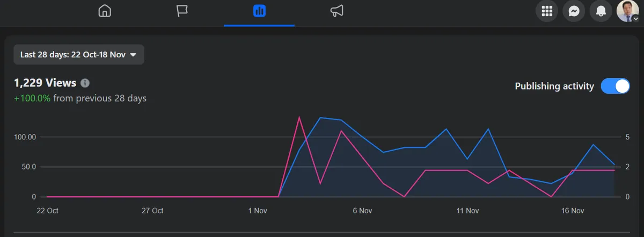Select the Insights bar chart icon

(x=259, y=11)
